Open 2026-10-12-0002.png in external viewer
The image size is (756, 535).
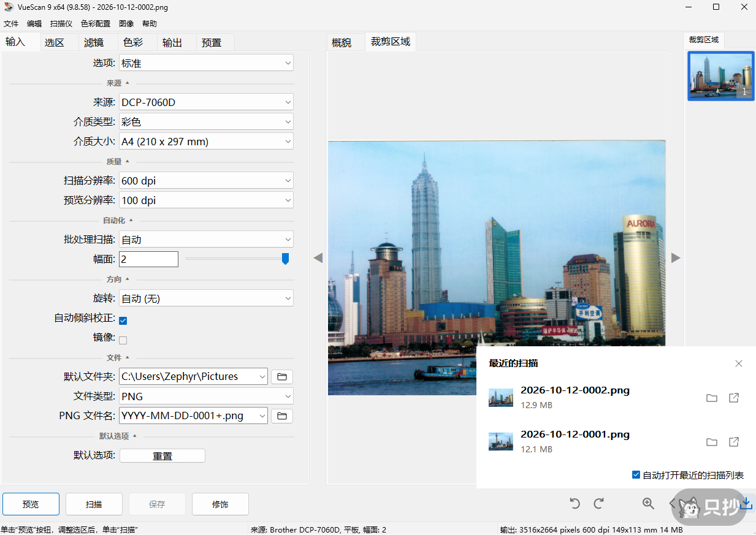tap(734, 398)
